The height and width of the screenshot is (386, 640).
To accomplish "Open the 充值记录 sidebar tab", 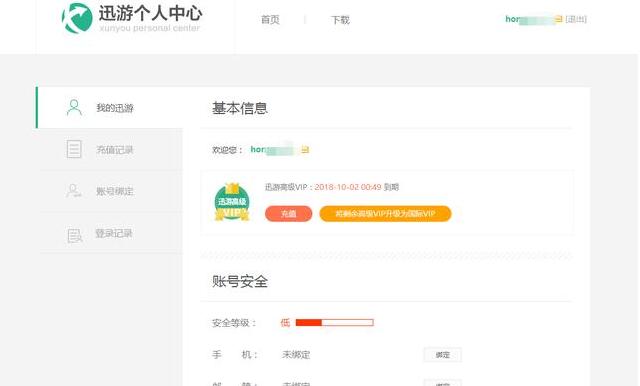I will click(111, 150).
